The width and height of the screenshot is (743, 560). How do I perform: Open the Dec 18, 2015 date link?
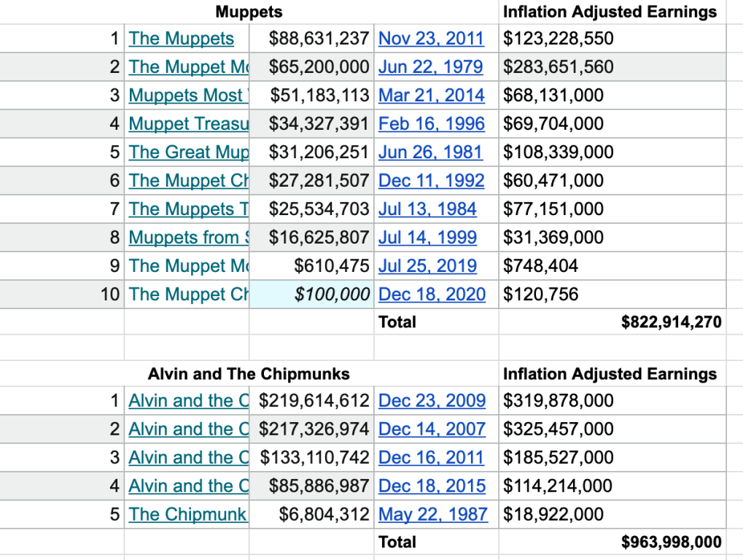[x=432, y=486]
